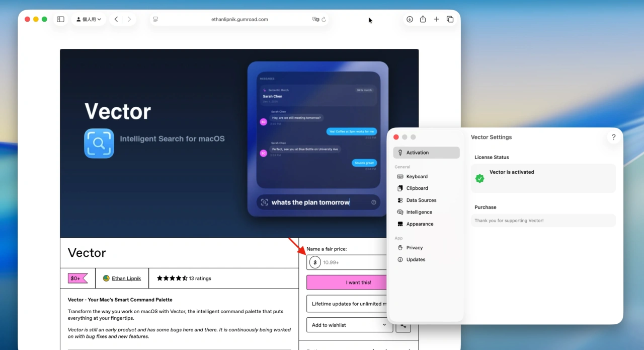Open Appearance settings in sidebar
This screenshot has height=350, width=644.
[426, 224]
